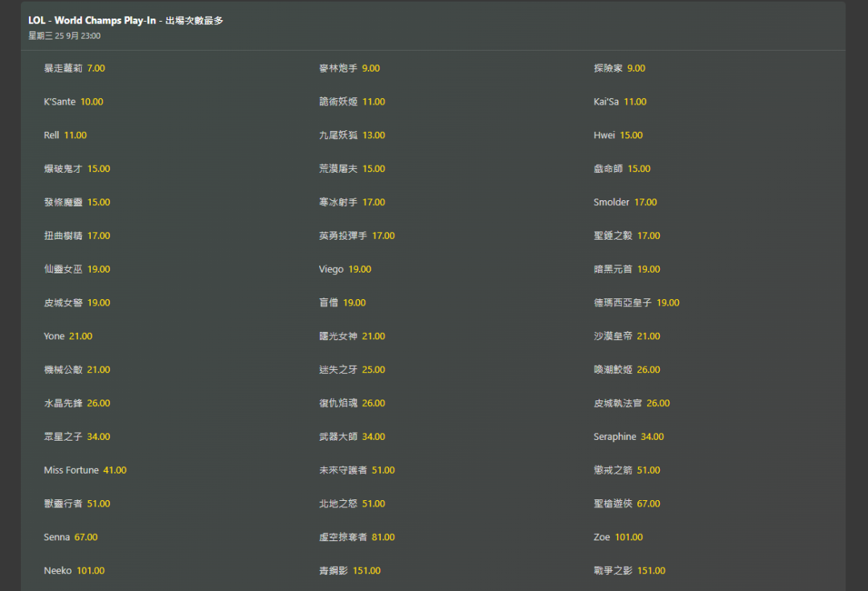Pick Miss Fortune at odds 41.00
This screenshot has width=868, height=591.
click(x=84, y=470)
